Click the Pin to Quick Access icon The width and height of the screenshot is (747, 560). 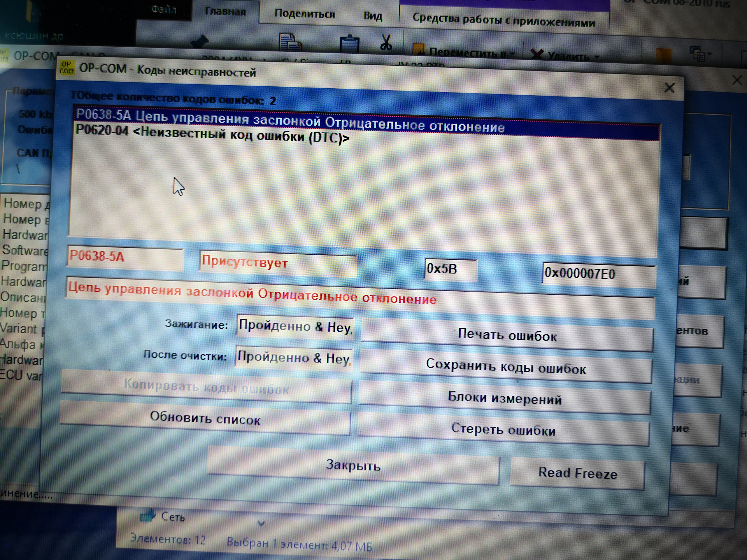201,41
